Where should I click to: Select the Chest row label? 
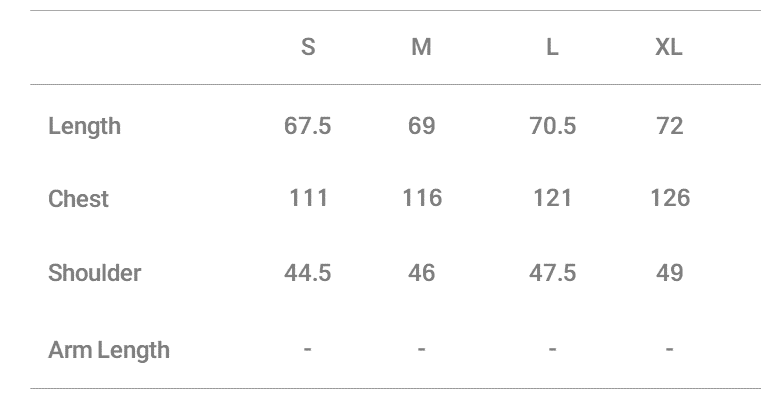(x=78, y=199)
